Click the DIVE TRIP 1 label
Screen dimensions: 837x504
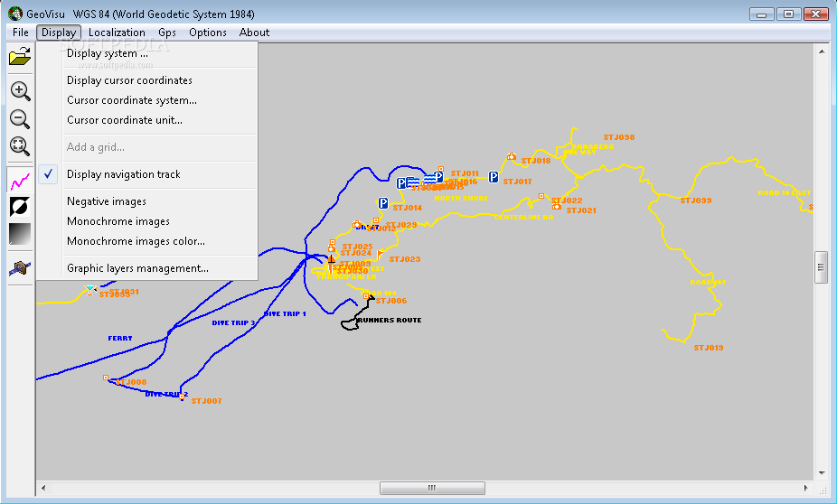[x=285, y=313]
